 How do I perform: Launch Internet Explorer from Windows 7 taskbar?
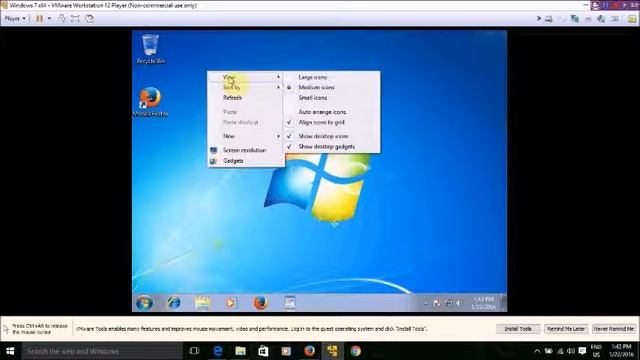coord(174,303)
